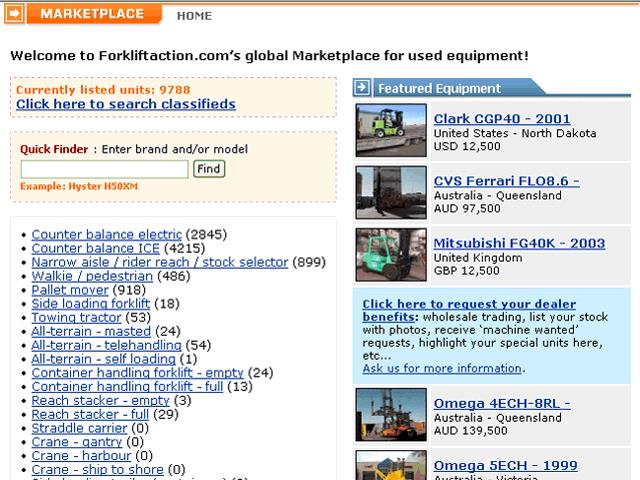Image resolution: width=640 pixels, height=480 pixels.
Task: Open All-terrain - telehandling category
Action: [107, 345]
